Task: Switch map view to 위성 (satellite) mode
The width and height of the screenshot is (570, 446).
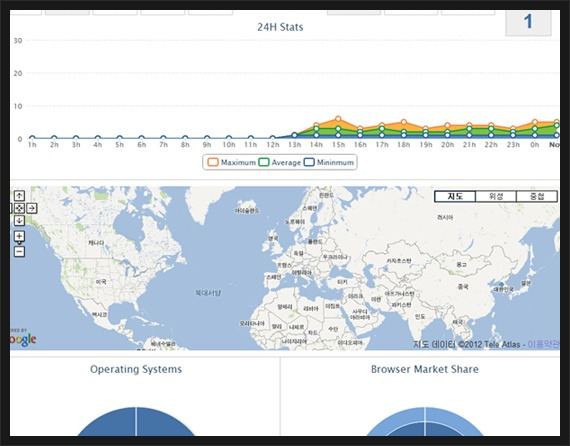Action: coord(496,197)
